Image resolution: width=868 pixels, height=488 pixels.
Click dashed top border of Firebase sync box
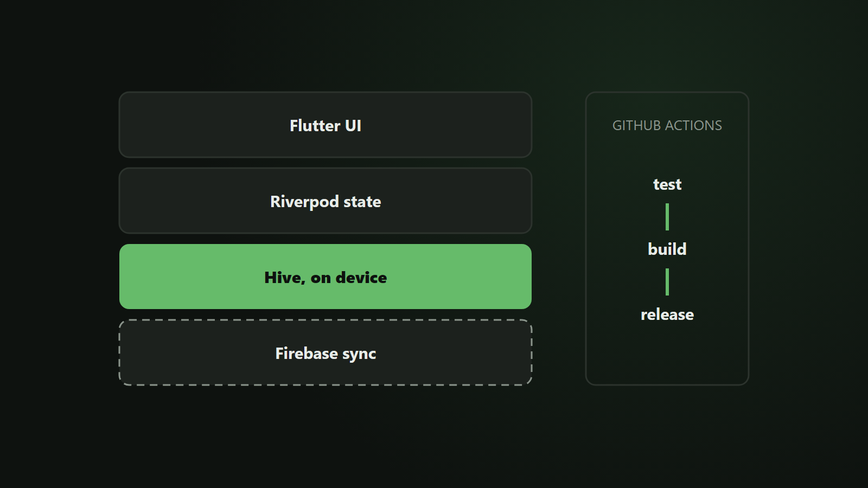point(325,320)
